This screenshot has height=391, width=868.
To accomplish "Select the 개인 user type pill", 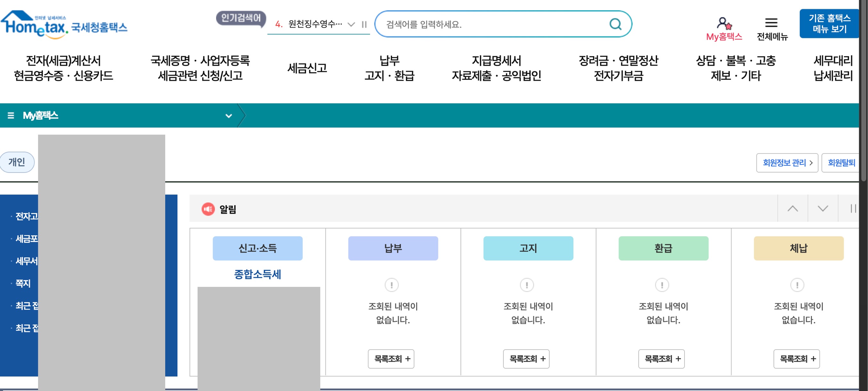I will (x=17, y=162).
